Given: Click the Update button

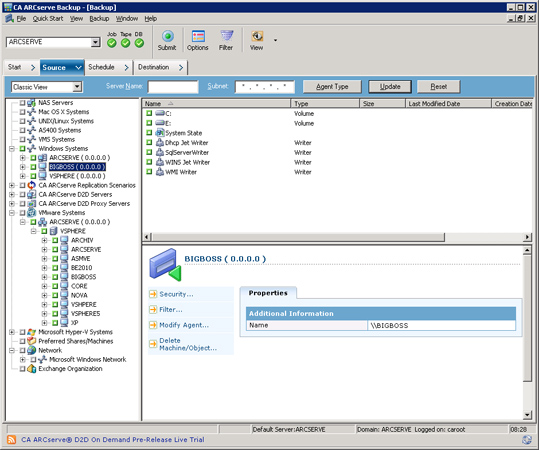Looking at the screenshot, I should click(x=390, y=87).
